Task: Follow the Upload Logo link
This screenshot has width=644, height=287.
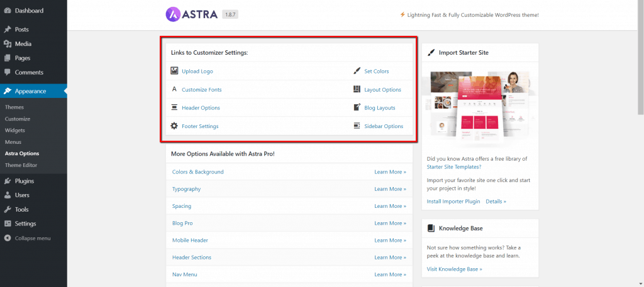Action: (197, 72)
